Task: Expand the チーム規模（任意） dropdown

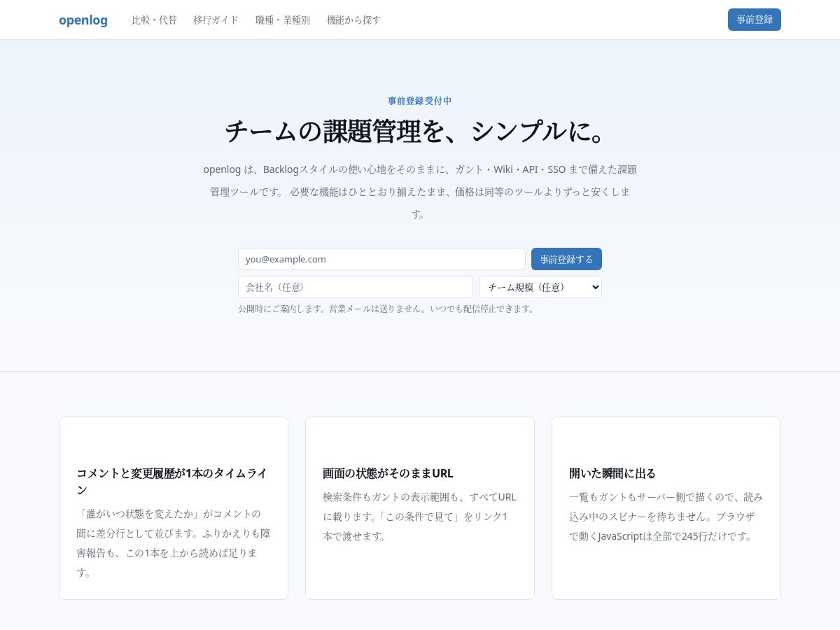Action: pyautogui.click(x=540, y=287)
